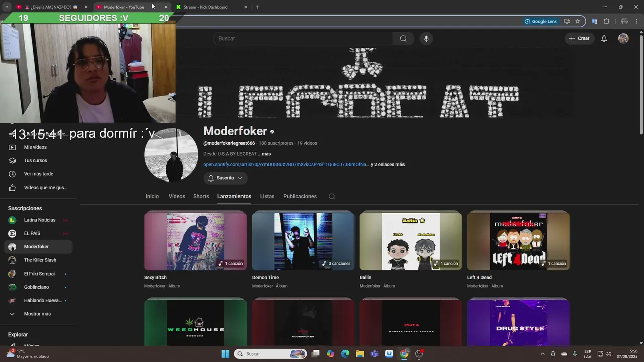644x362 pixels.
Task: Open the Sexy Bitch album thumbnail
Action: (x=195, y=241)
